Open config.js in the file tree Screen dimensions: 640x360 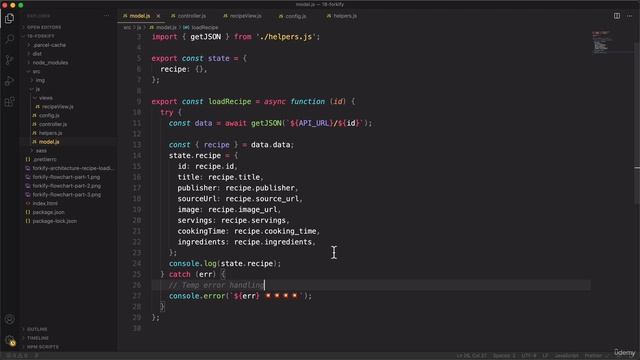(49, 116)
